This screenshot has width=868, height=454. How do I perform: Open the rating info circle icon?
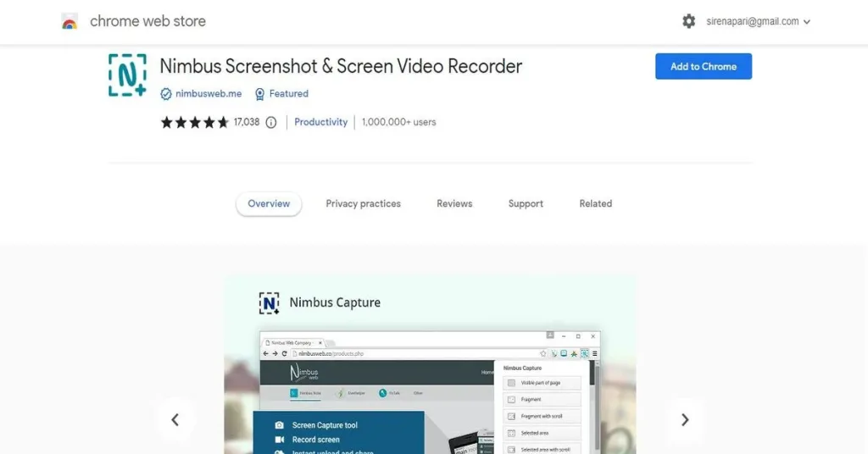pos(270,123)
